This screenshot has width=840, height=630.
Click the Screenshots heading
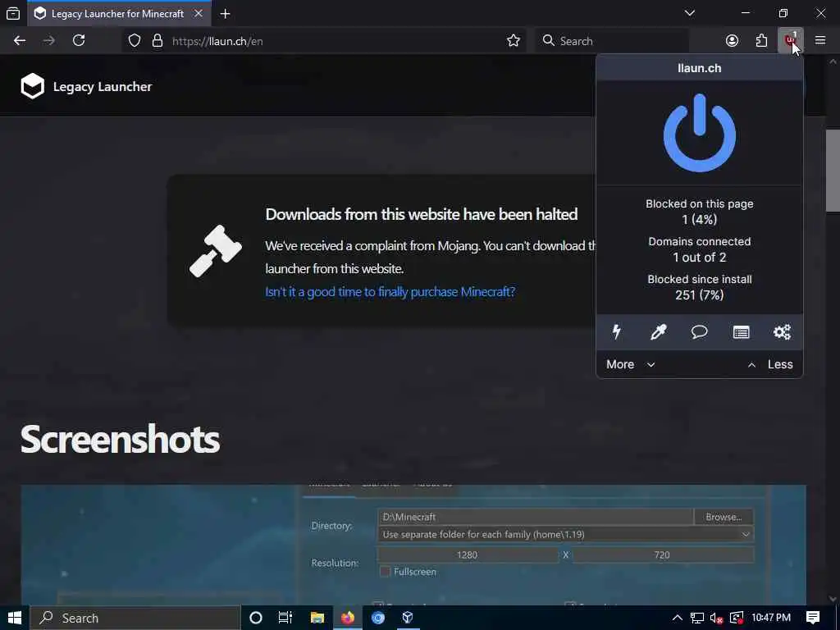click(120, 439)
